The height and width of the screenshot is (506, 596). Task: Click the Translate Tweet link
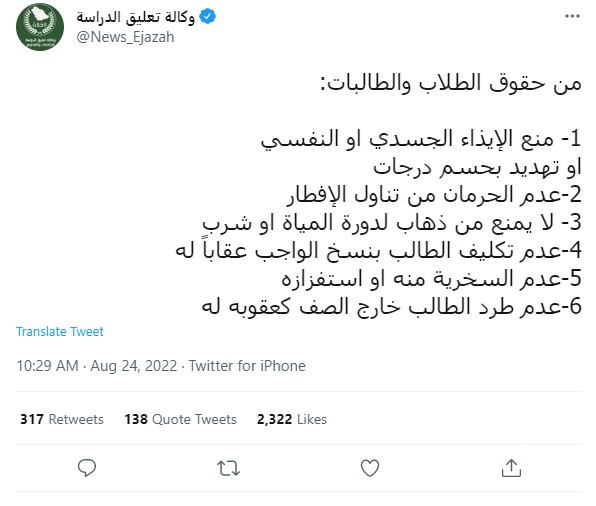click(x=60, y=332)
